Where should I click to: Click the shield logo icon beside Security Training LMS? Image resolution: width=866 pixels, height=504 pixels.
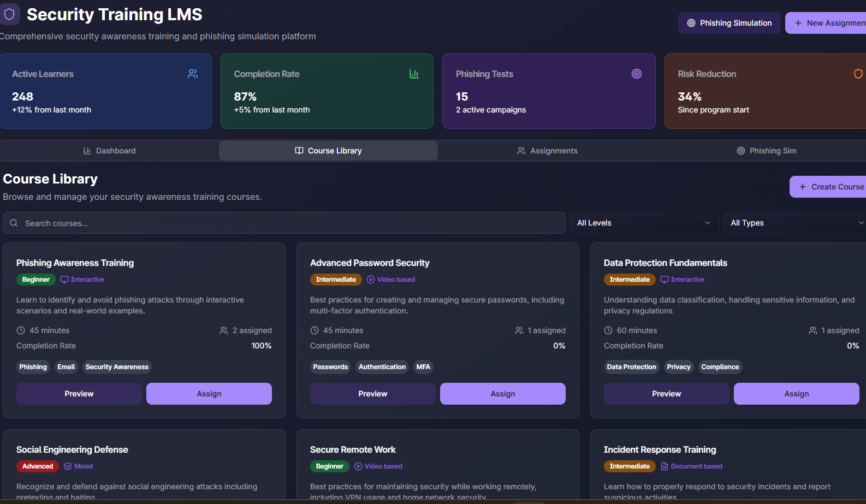click(9, 14)
